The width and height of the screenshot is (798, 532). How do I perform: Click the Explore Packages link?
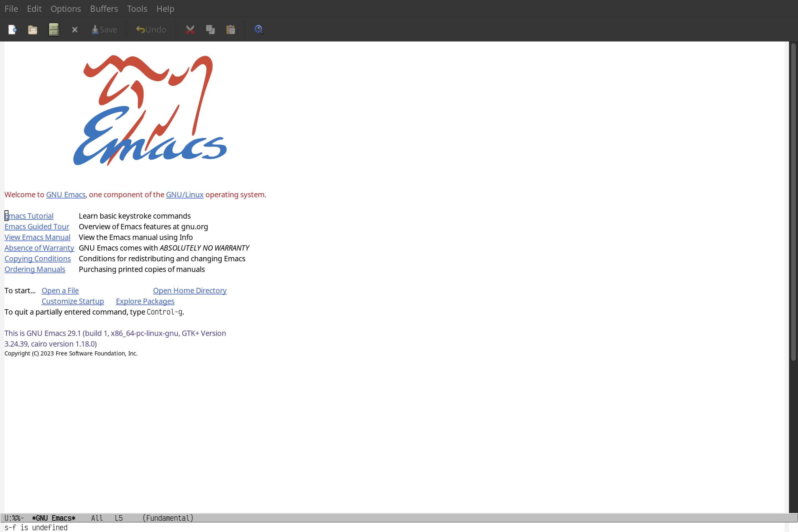click(x=145, y=301)
